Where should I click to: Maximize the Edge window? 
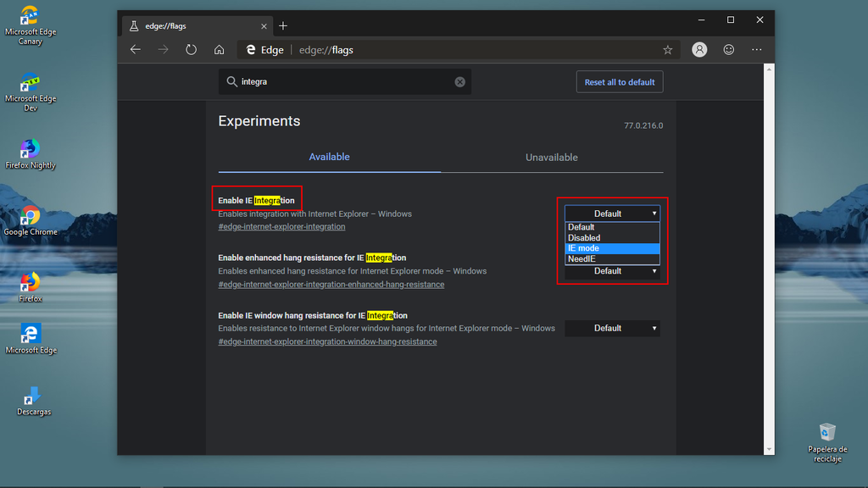[x=731, y=20]
